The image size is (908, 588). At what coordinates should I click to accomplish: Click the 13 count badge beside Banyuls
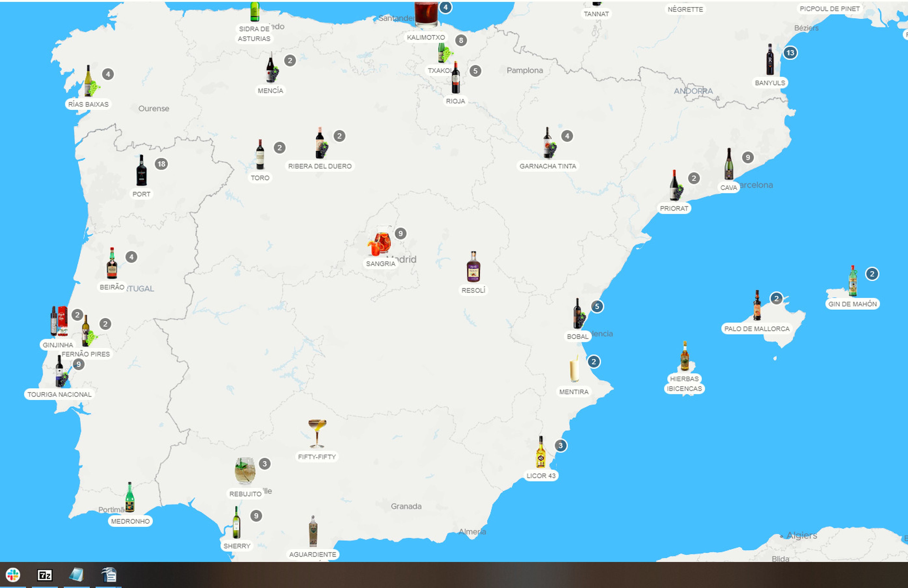tap(790, 53)
